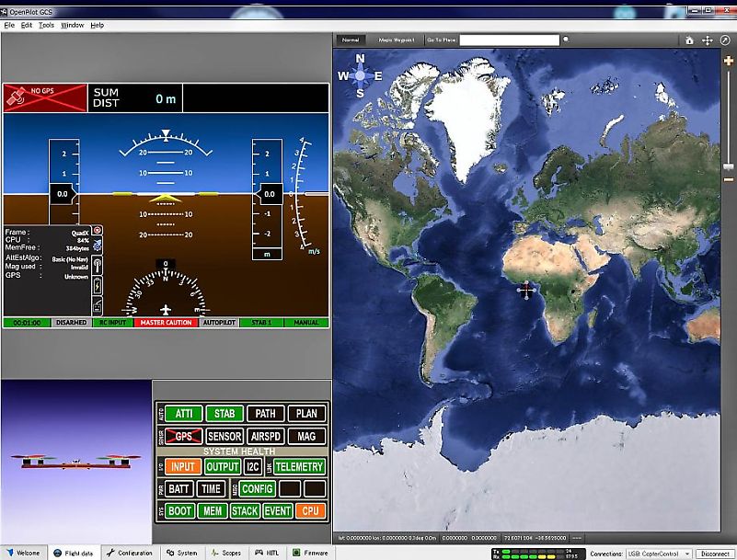The width and height of the screenshot is (737, 560).
Task: Open the System tab
Action: 182,553
